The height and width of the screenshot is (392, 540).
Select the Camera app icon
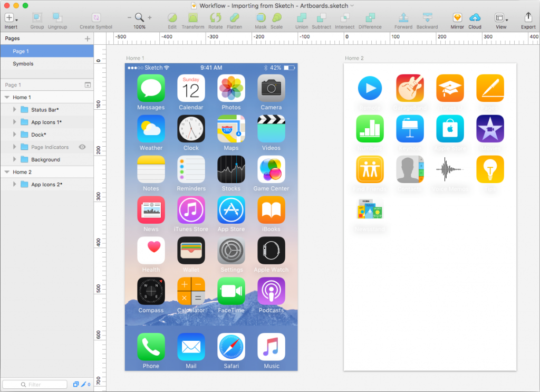click(x=271, y=88)
